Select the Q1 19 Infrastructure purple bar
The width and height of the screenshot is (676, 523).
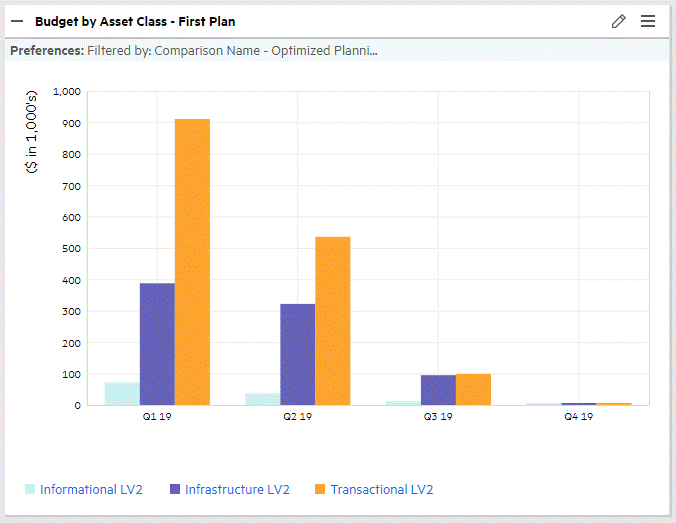(x=157, y=344)
